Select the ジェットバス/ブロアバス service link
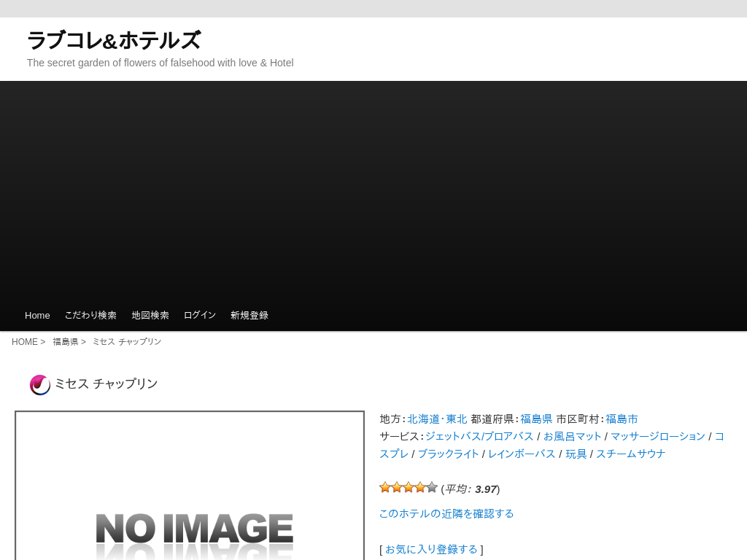 (479, 436)
